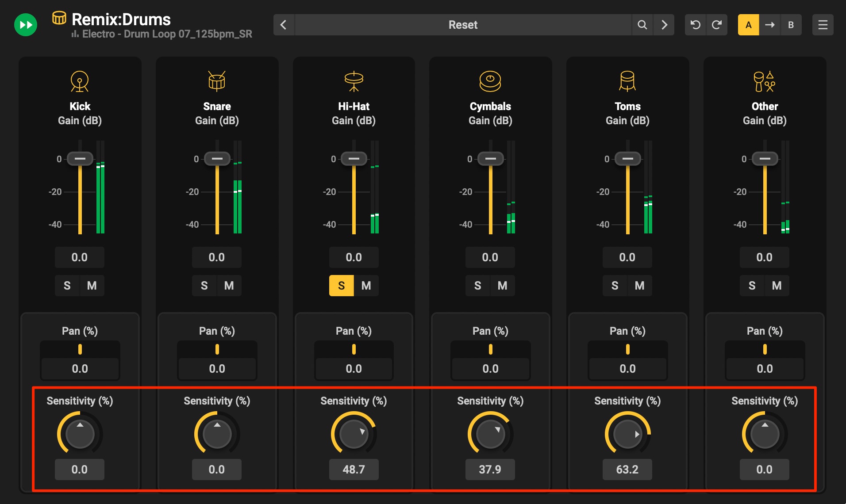Click the Hi-Hat icon
Image resolution: width=846 pixels, height=504 pixels.
[354, 81]
